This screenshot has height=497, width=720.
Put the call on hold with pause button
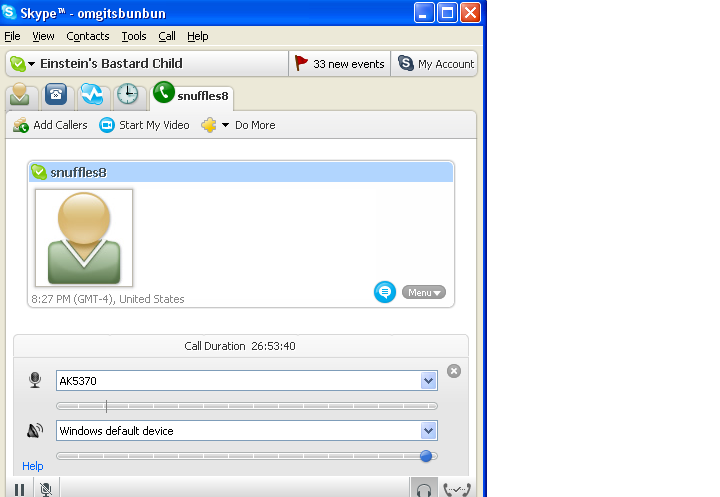(19, 489)
